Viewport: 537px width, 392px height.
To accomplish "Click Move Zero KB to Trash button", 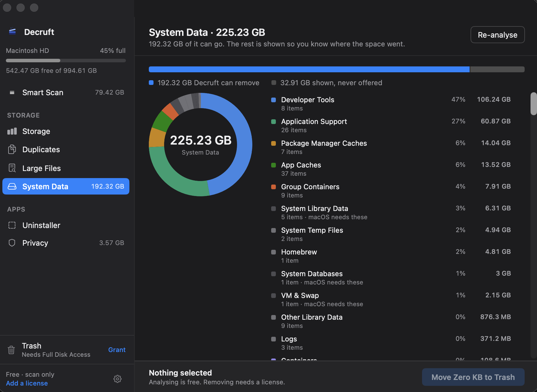I will point(473,377).
